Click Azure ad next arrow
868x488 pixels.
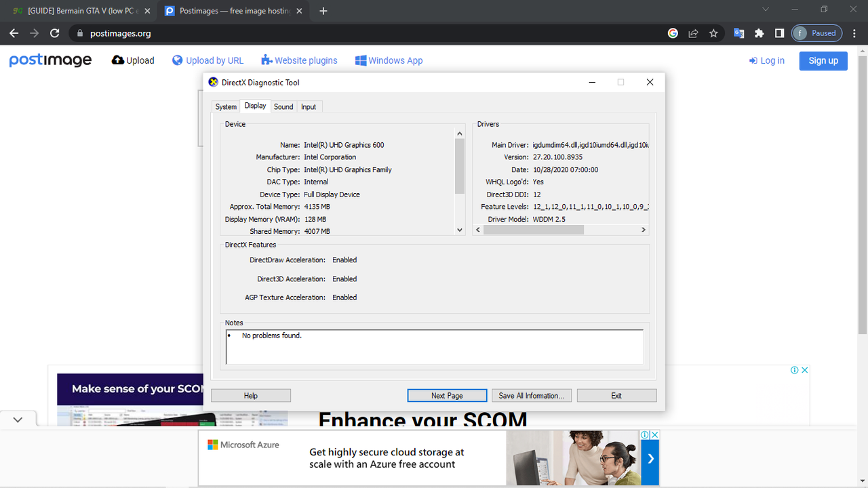pos(650,459)
